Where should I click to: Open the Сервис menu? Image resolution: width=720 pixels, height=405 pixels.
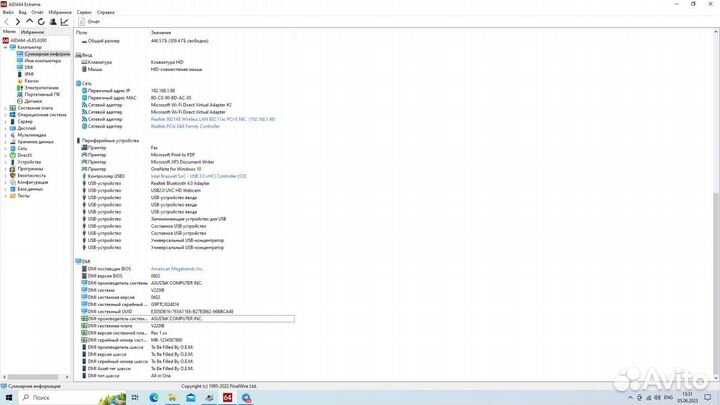[84, 12]
